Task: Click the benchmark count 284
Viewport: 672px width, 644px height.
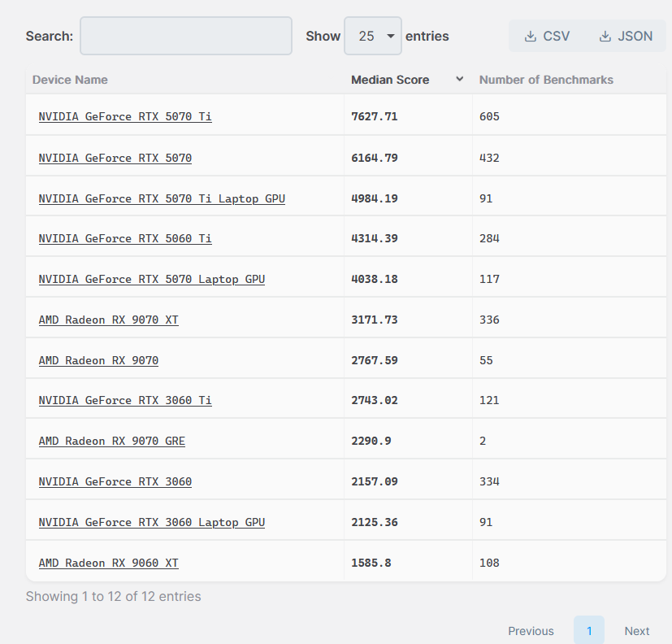Action: point(489,238)
